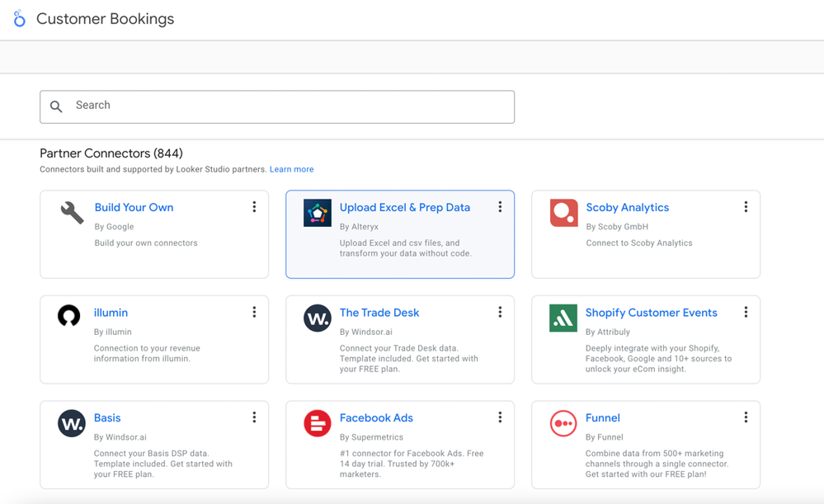The width and height of the screenshot is (824, 504).
Task: Select the Basis connector title
Action: click(x=107, y=418)
